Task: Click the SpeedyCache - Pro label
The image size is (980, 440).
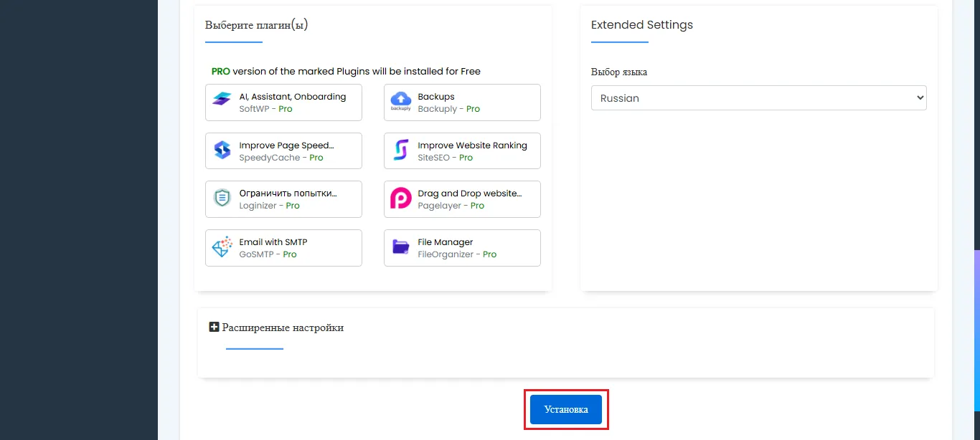Action: [x=281, y=158]
